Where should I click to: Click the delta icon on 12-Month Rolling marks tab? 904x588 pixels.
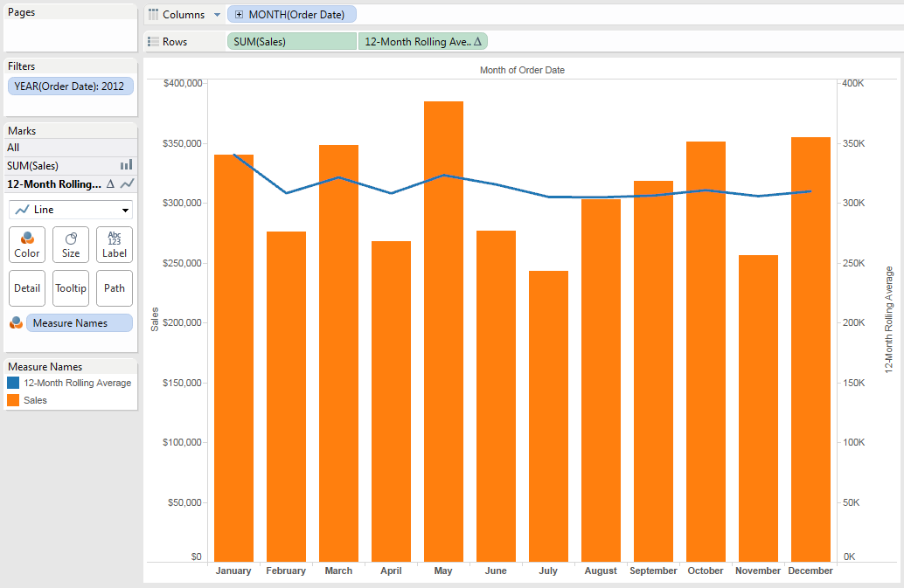(x=111, y=183)
